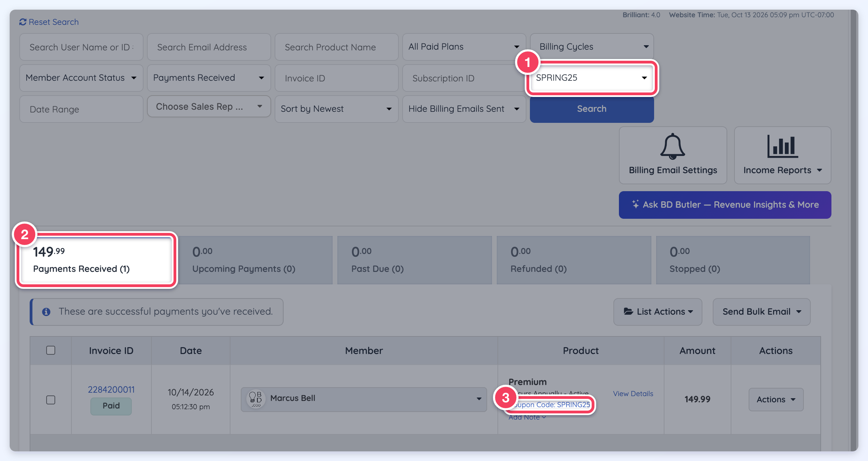This screenshot has height=461, width=868.
Task: Switch to the Refunded (0) tab
Action: (x=574, y=260)
